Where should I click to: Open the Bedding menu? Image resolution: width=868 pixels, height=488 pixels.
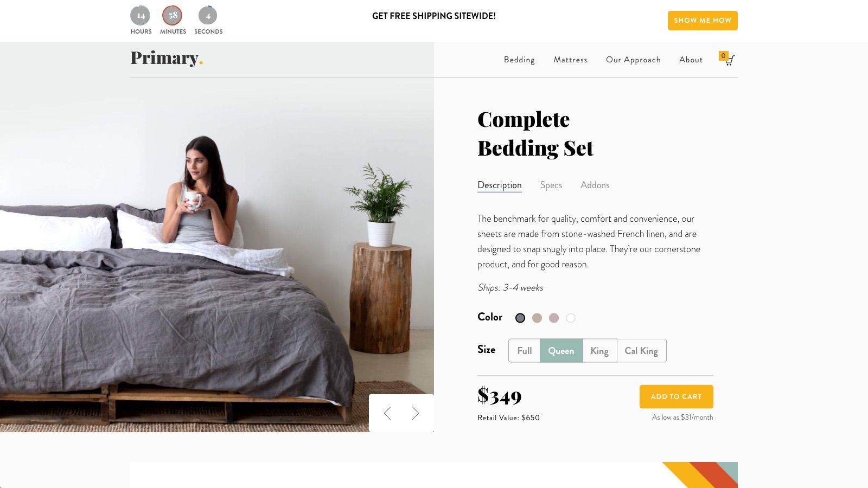click(519, 60)
